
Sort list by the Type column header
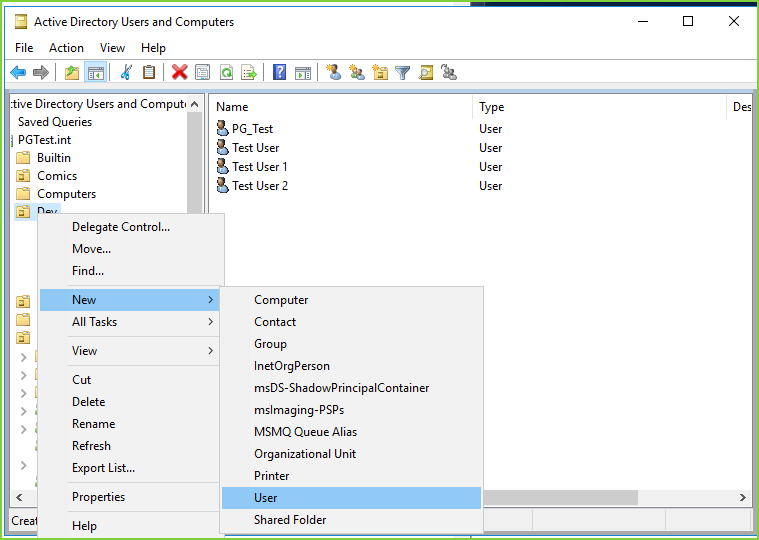coord(491,107)
